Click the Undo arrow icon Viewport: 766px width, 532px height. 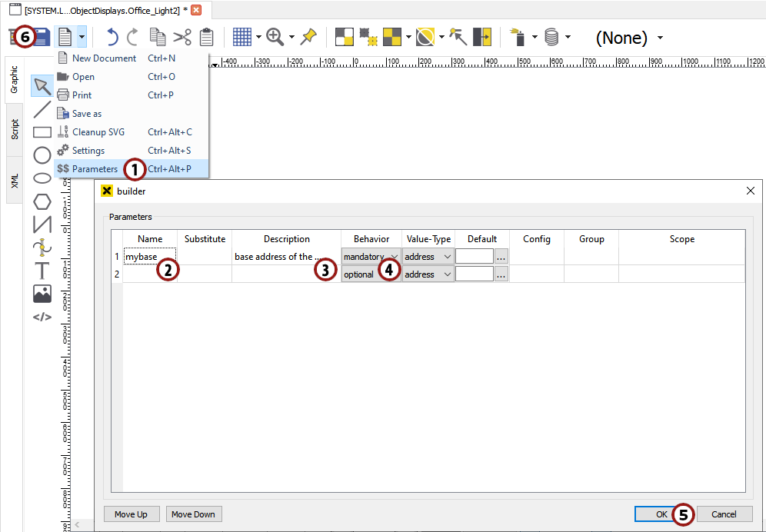coord(112,37)
